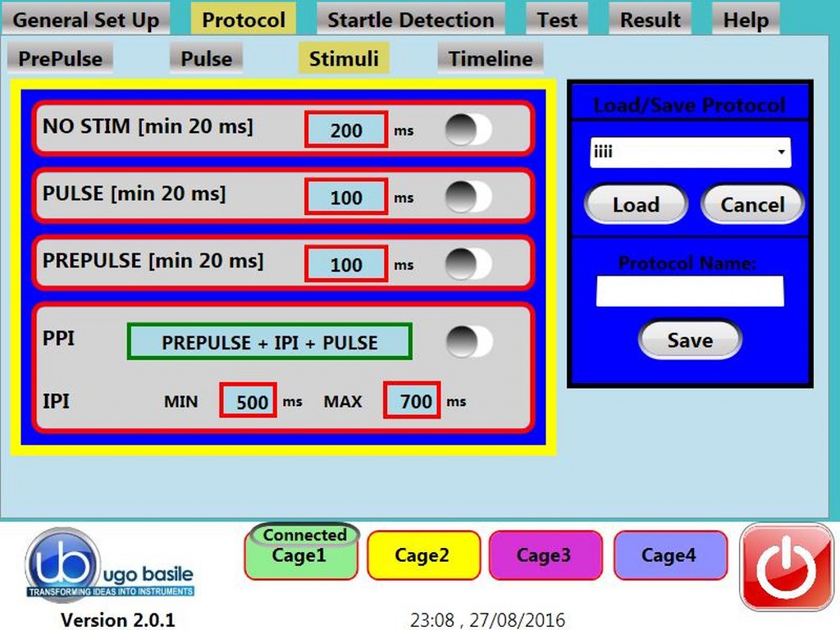Open the Help tab
840x630 pixels.
click(x=746, y=20)
